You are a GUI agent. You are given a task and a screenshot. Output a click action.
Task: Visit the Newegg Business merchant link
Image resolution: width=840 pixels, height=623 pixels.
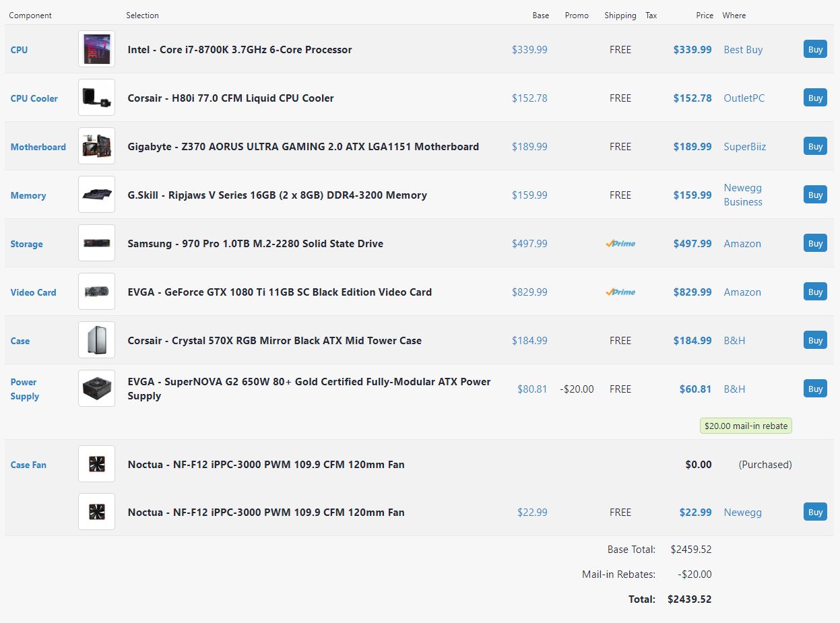[743, 195]
